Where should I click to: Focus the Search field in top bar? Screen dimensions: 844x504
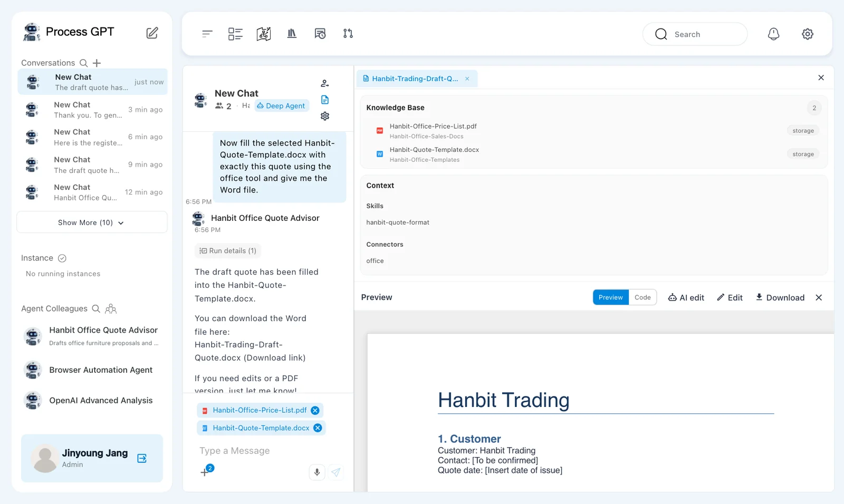[695, 34]
